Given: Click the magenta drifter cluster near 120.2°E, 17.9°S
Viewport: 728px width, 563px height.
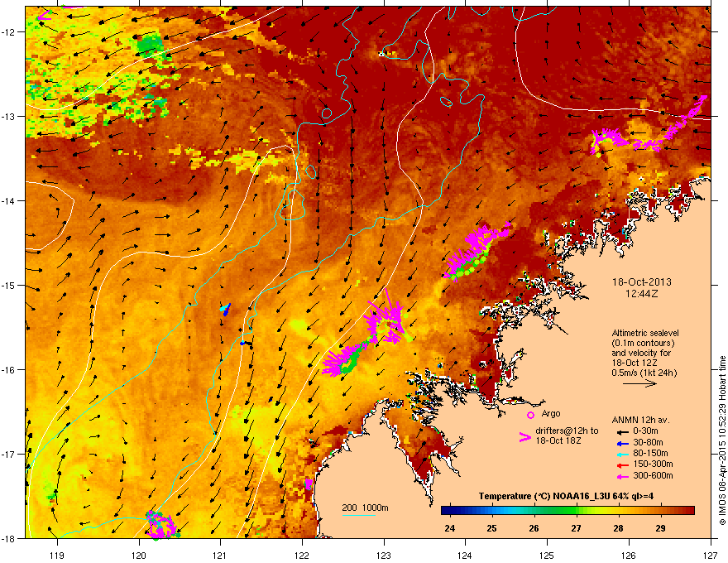Looking at the screenshot, I should (x=161, y=524).
